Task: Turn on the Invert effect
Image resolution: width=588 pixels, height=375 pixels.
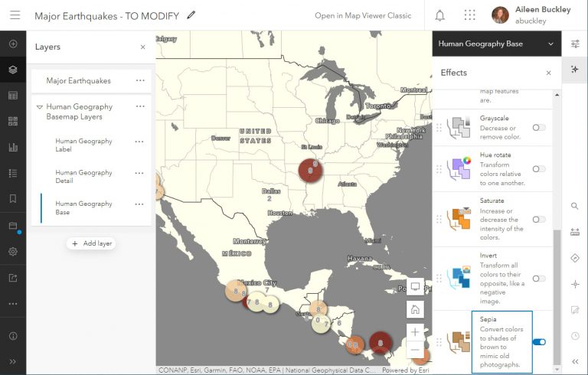Action: (x=539, y=279)
